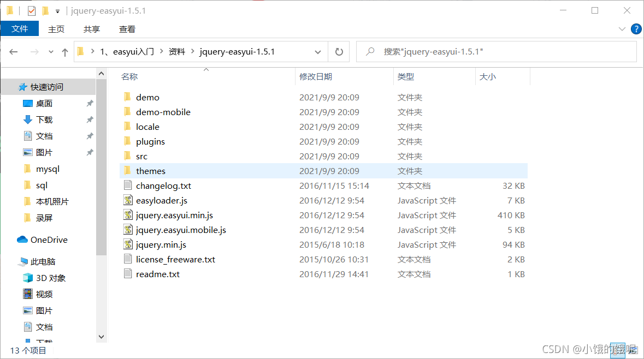The width and height of the screenshot is (644, 359).
Task: Select easyloader.js script file icon
Action: pos(128,200)
